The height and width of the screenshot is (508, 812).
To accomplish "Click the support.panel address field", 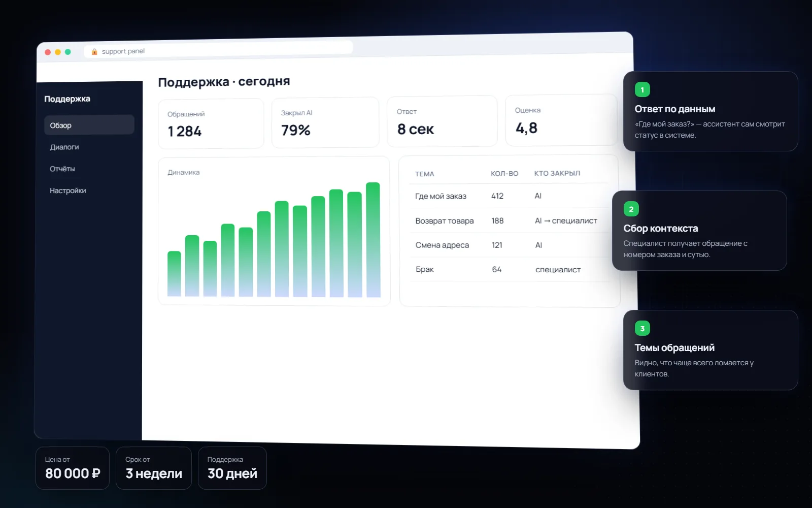I will pos(218,49).
